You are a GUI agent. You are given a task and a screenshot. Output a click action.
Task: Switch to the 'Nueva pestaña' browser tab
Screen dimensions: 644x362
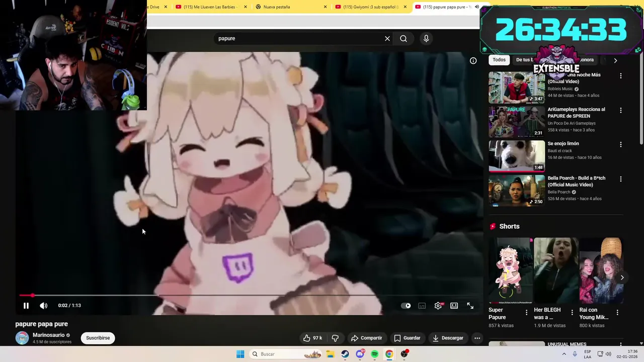(291, 7)
